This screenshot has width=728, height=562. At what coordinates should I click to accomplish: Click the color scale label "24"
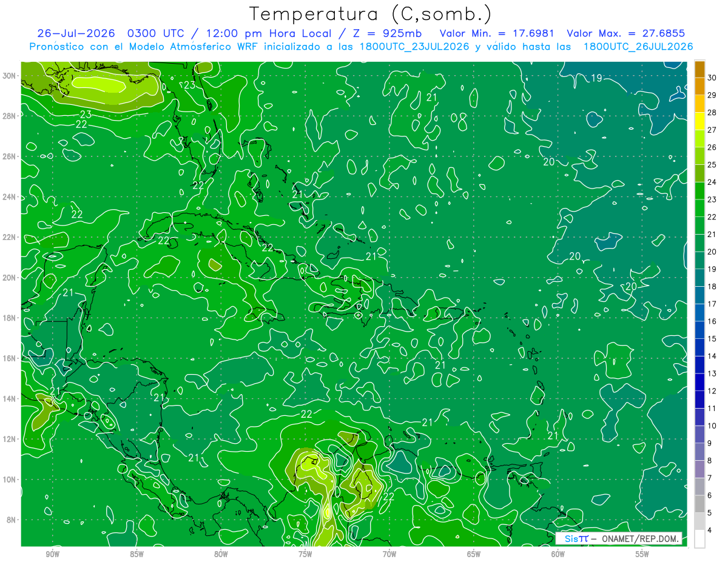[712, 182]
